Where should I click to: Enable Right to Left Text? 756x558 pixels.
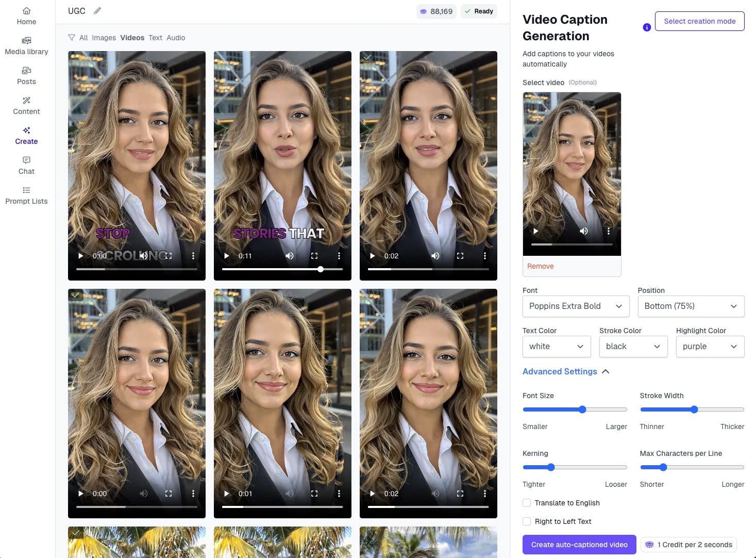point(526,521)
